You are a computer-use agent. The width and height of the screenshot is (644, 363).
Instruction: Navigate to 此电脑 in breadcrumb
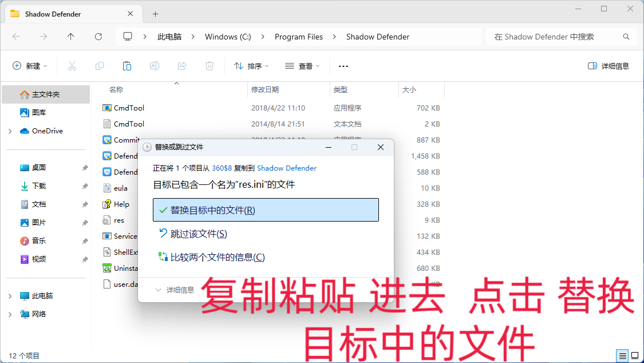[x=169, y=37]
